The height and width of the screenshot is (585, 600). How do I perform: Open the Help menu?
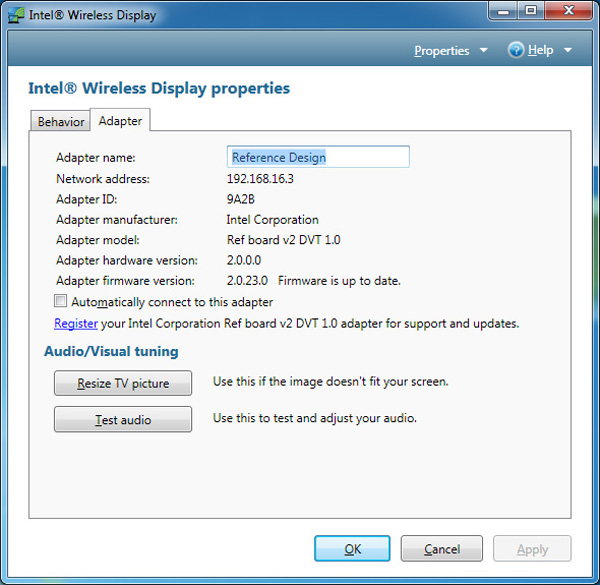click(540, 50)
